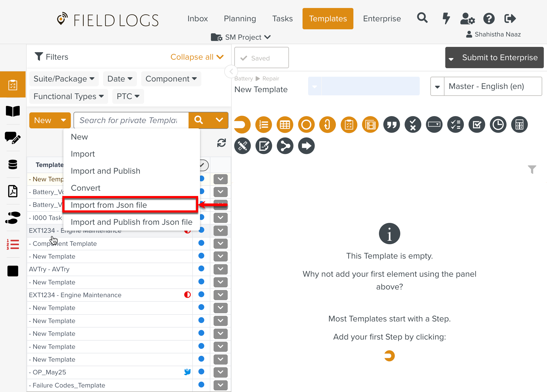Toggle blue status dot for OP_May25

tap(201, 372)
